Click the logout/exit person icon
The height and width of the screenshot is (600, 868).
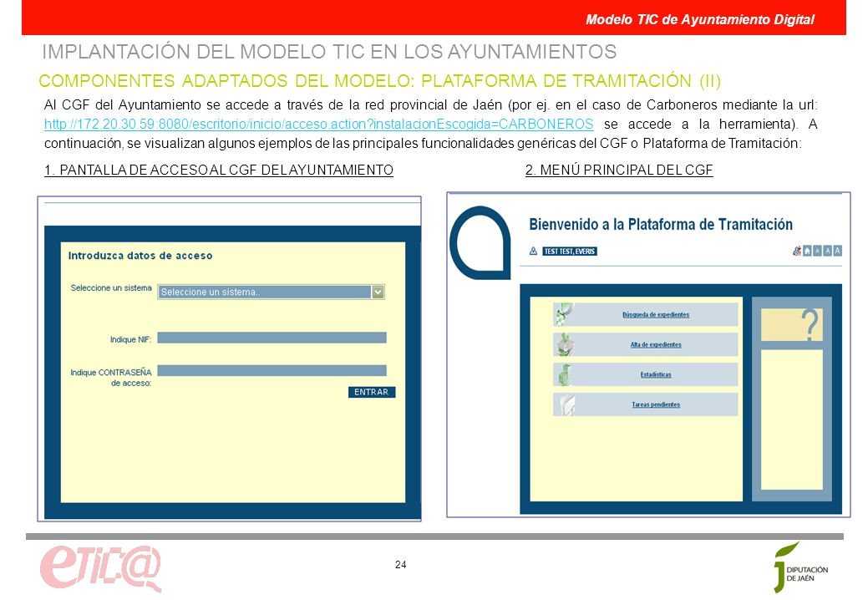coord(797,251)
